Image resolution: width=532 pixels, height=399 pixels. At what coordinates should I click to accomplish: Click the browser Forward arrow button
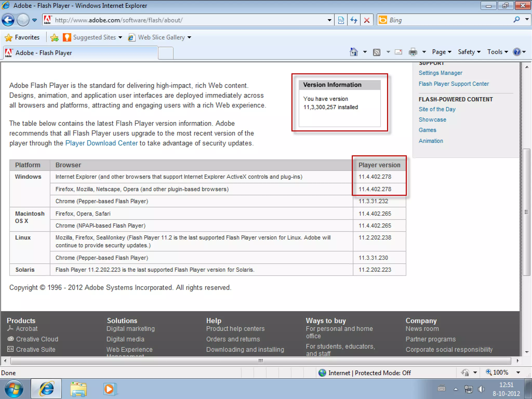tap(23, 20)
